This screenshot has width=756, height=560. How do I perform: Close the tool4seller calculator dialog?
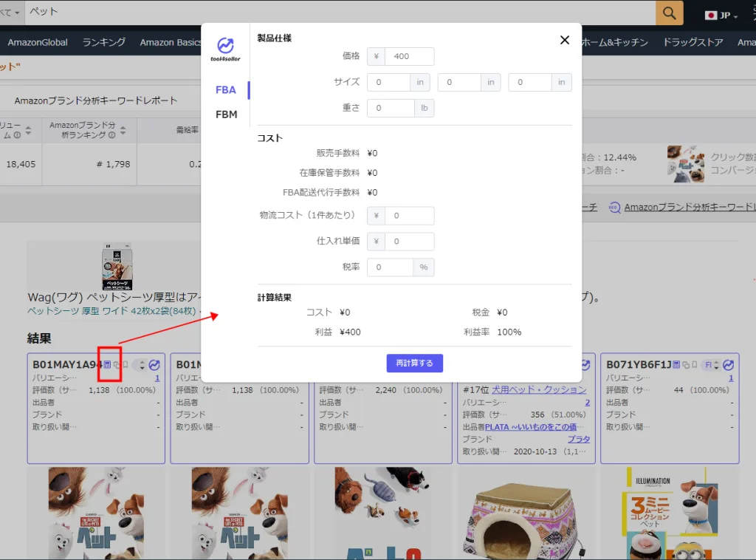pos(565,40)
